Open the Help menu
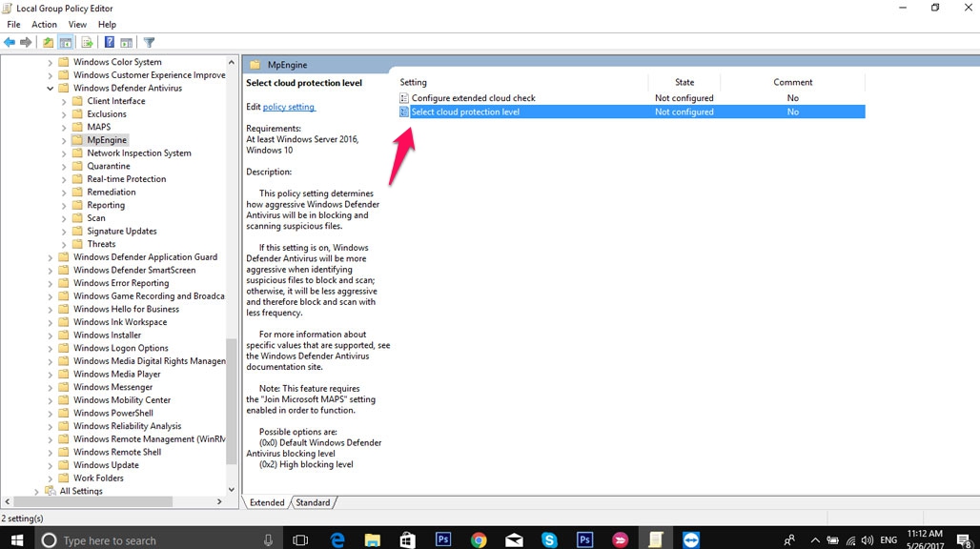This screenshot has height=549, width=980. [107, 25]
